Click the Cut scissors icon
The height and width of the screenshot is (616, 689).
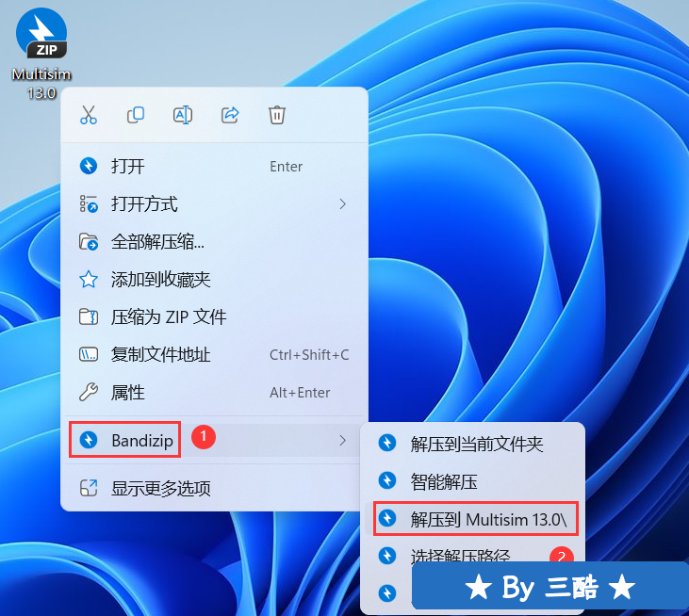click(x=89, y=115)
